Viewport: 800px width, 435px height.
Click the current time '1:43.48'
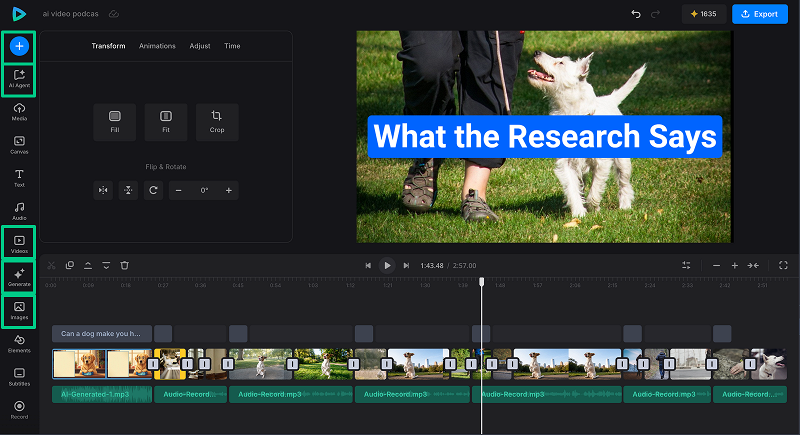click(432, 266)
